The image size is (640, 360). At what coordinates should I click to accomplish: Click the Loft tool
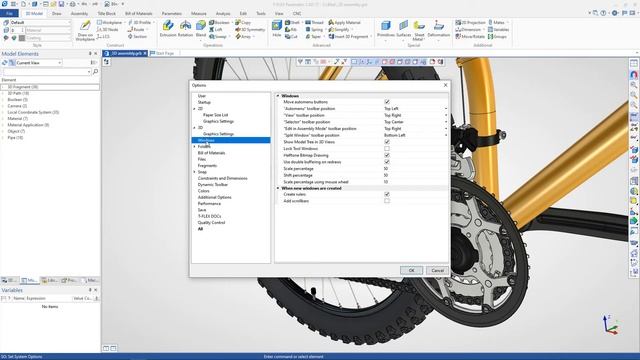tap(216, 29)
